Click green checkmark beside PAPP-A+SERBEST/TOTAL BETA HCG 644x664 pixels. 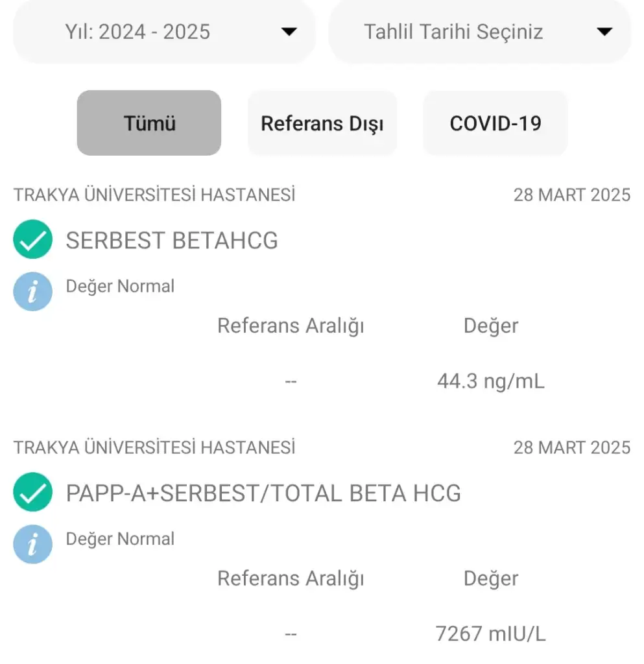32,493
